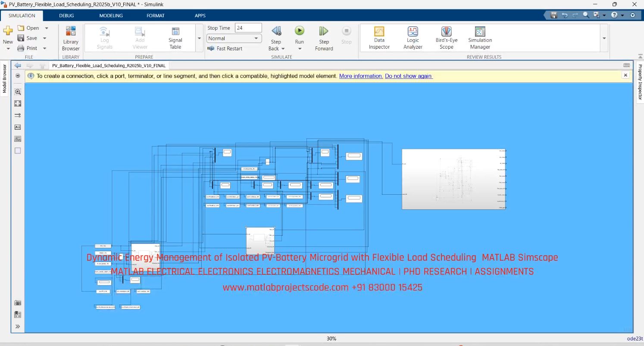Image resolution: width=644 pixels, height=346 pixels.
Task: Click the More information link
Action: [361, 76]
